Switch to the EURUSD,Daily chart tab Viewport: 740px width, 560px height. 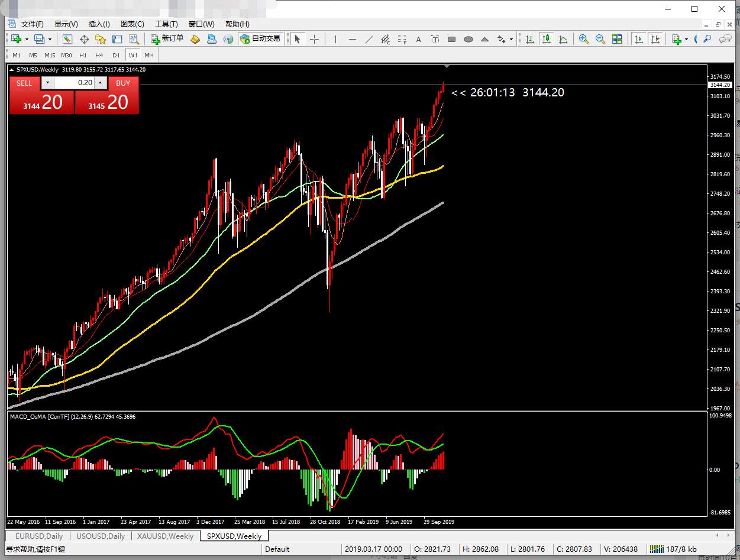coord(39,536)
